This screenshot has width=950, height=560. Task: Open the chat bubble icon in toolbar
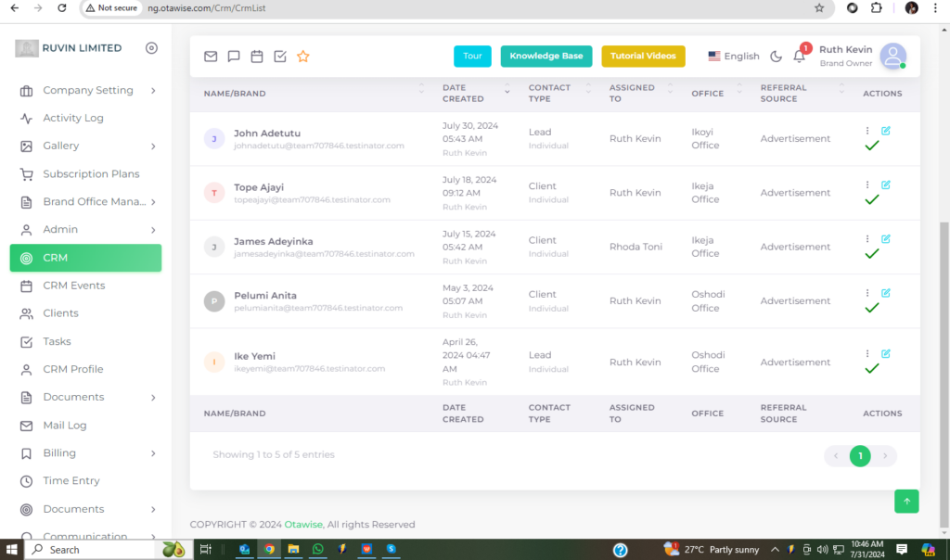pyautogui.click(x=234, y=57)
